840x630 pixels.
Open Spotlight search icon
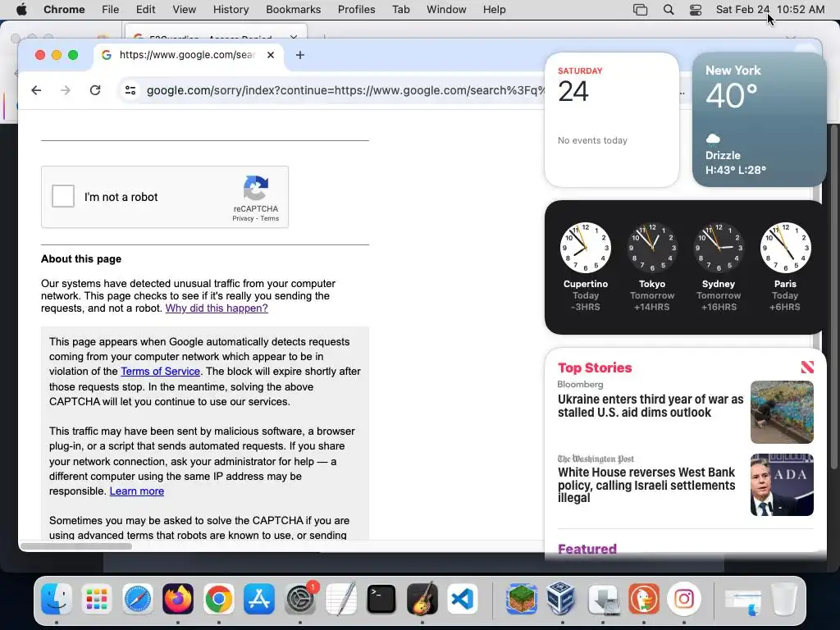tap(668, 9)
